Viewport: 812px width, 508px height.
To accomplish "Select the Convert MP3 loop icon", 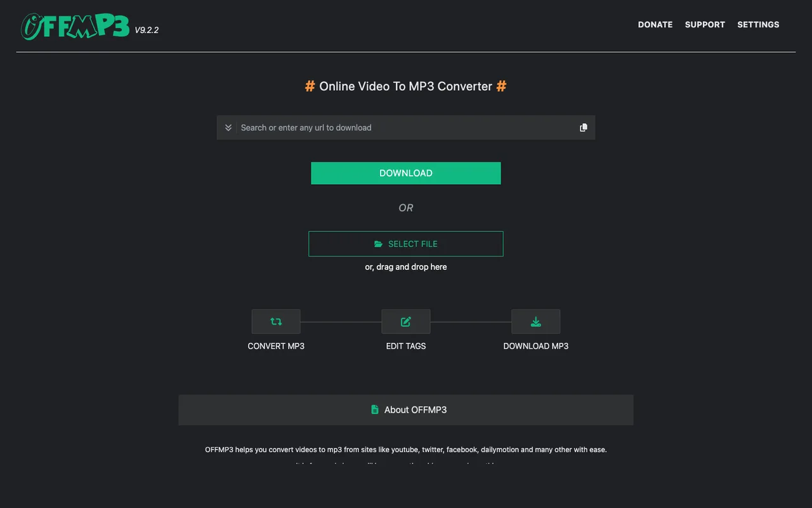I will 276,321.
